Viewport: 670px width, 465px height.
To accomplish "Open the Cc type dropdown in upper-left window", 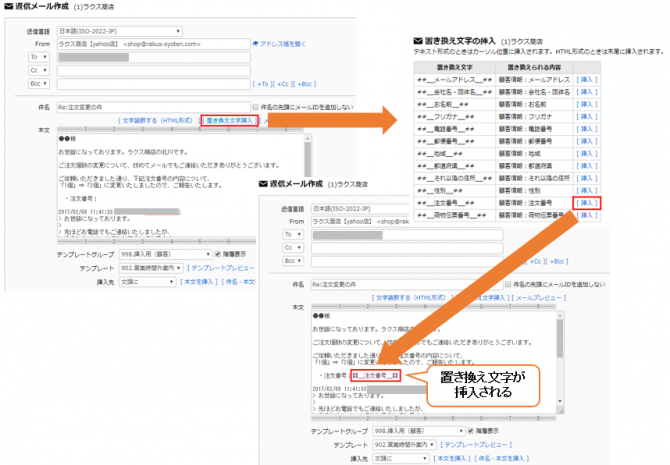I will pyautogui.click(x=39, y=70).
